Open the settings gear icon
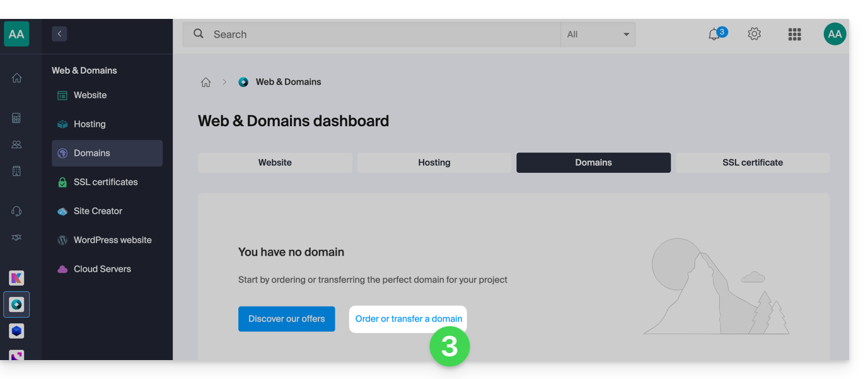Screen dimensions: 868x379 754,34
